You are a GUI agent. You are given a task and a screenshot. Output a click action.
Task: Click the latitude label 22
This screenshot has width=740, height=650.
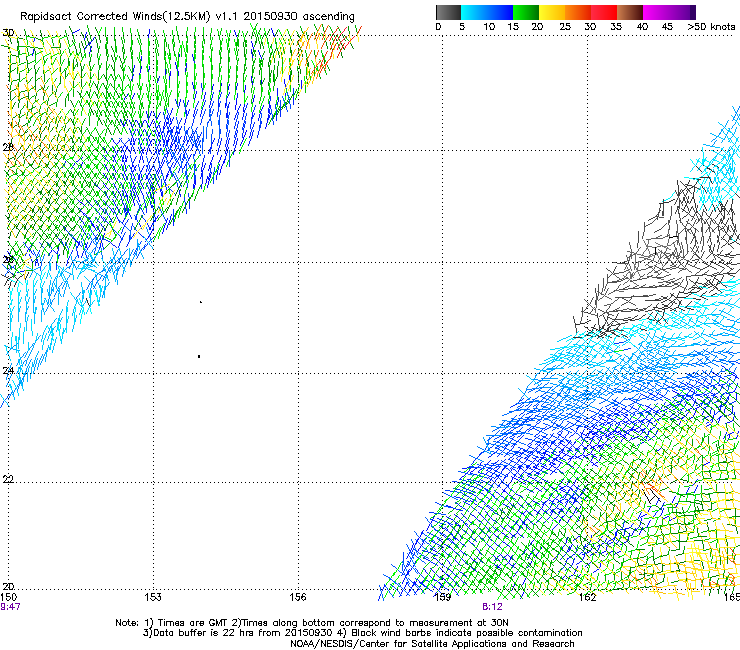8,479
